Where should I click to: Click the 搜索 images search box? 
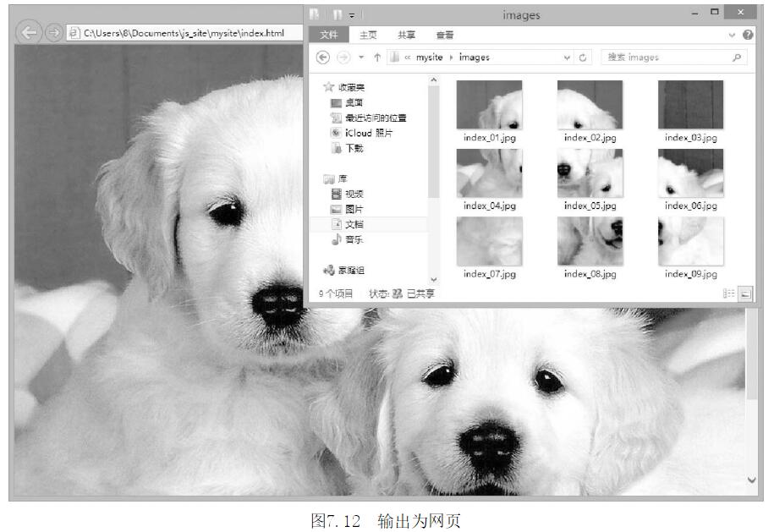(664, 58)
